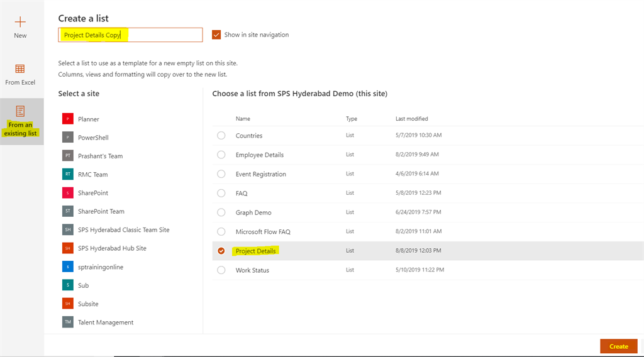
Task: Click the RMC Team RT icon
Action: (68, 174)
